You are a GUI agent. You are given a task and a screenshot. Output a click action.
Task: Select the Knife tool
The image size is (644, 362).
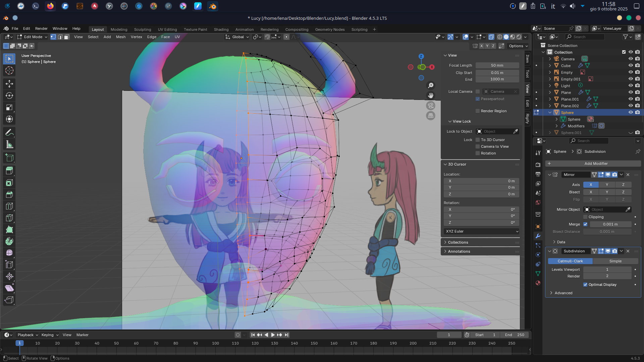coord(9,218)
